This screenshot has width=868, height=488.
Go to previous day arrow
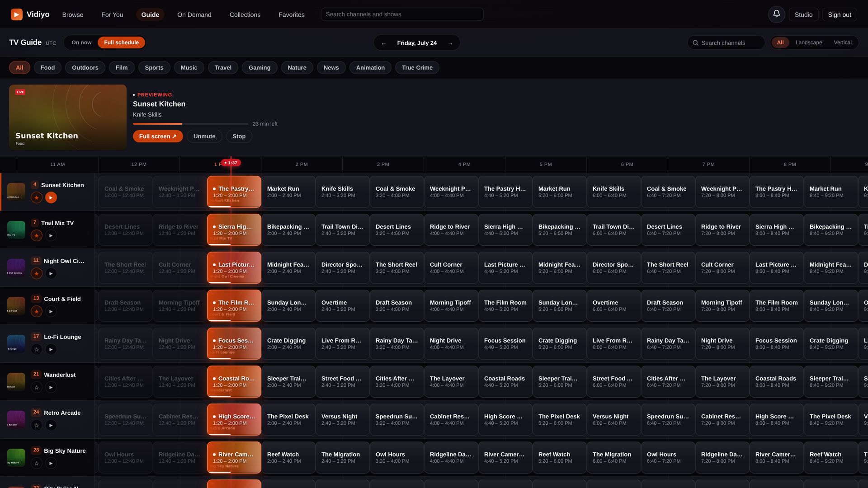click(383, 43)
